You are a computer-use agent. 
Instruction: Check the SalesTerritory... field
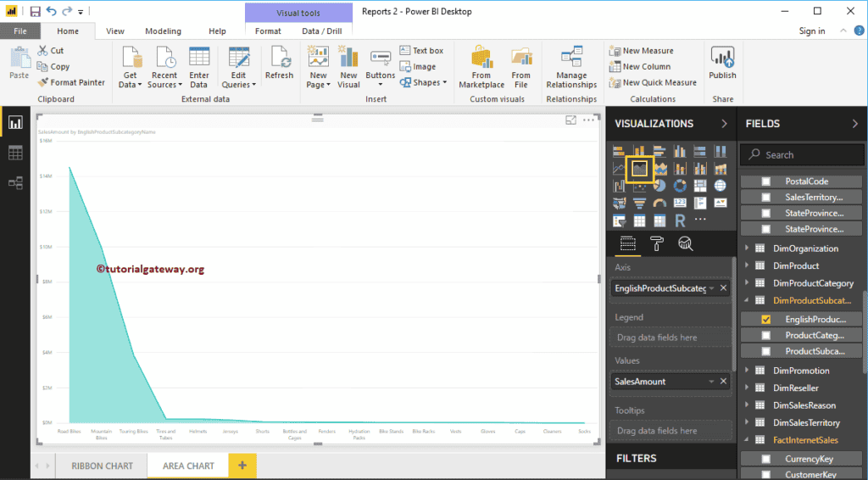766,197
